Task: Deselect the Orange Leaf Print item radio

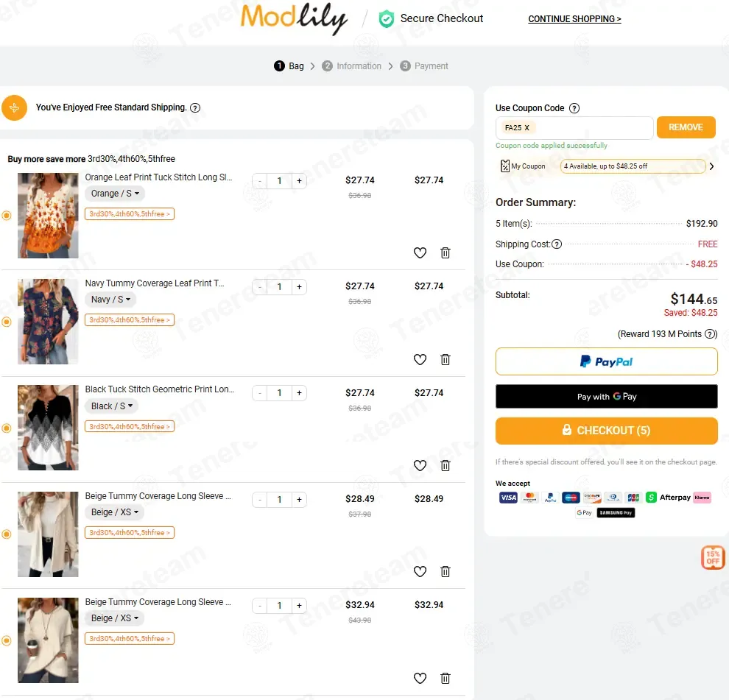Action: (x=7, y=215)
